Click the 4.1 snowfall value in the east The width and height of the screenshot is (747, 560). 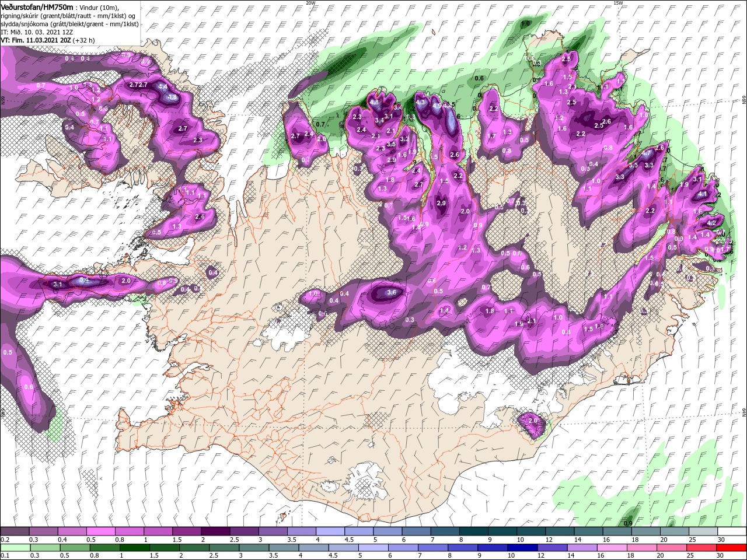[703, 194]
